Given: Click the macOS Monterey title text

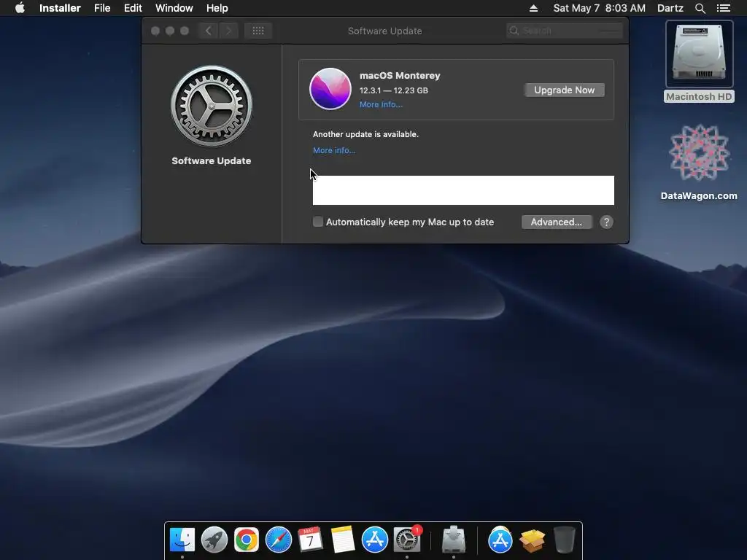Looking at the screenshot, I should pos(400,75).
